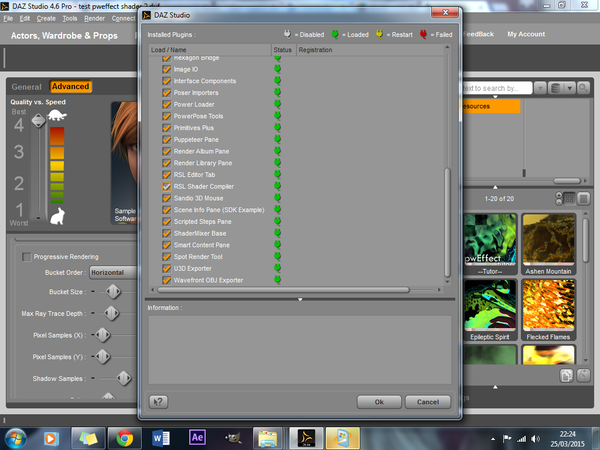Click the plugin list vertical scrollbar

tap(447, 222)
